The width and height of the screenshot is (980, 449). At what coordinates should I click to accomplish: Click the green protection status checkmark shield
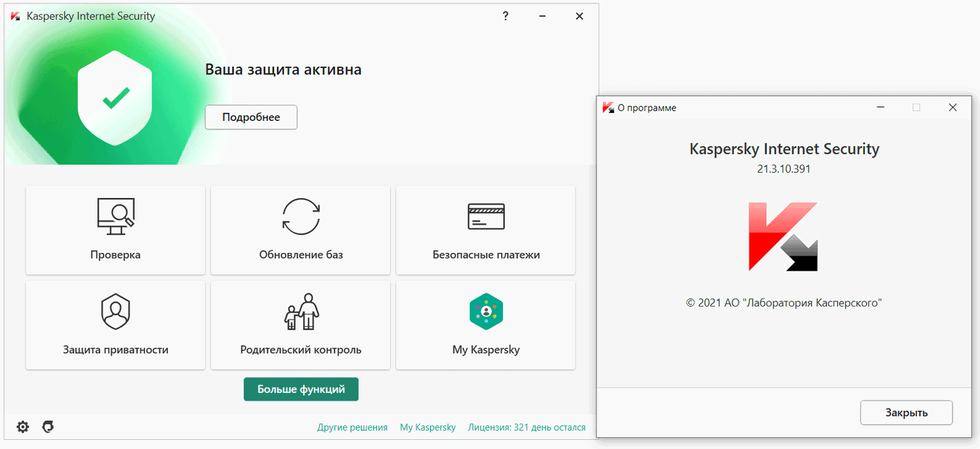coord(115,97)
